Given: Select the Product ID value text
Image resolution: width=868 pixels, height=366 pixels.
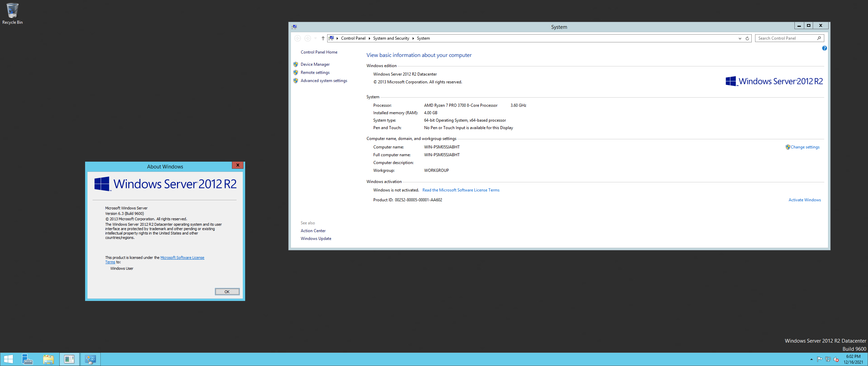Looking at the screenshot, I should point(418,200).
